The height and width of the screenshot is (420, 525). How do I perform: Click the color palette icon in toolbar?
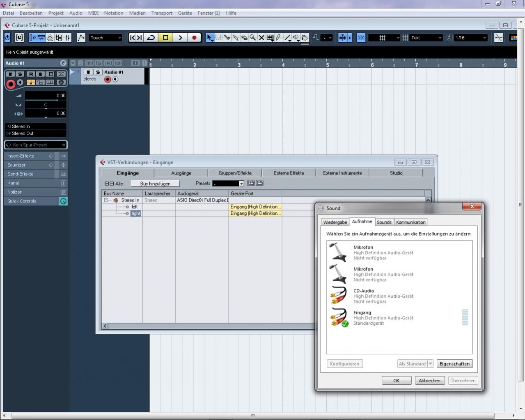click(513, 38)
